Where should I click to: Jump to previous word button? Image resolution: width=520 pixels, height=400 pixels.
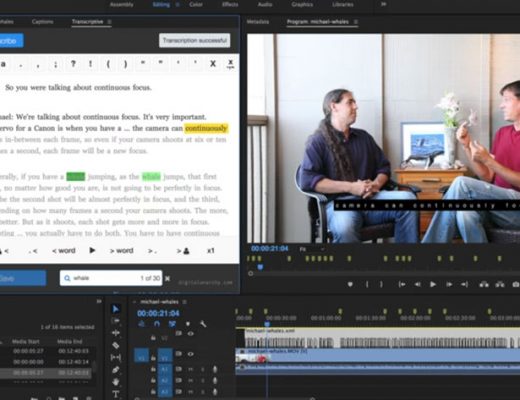(x=64, y=251)
